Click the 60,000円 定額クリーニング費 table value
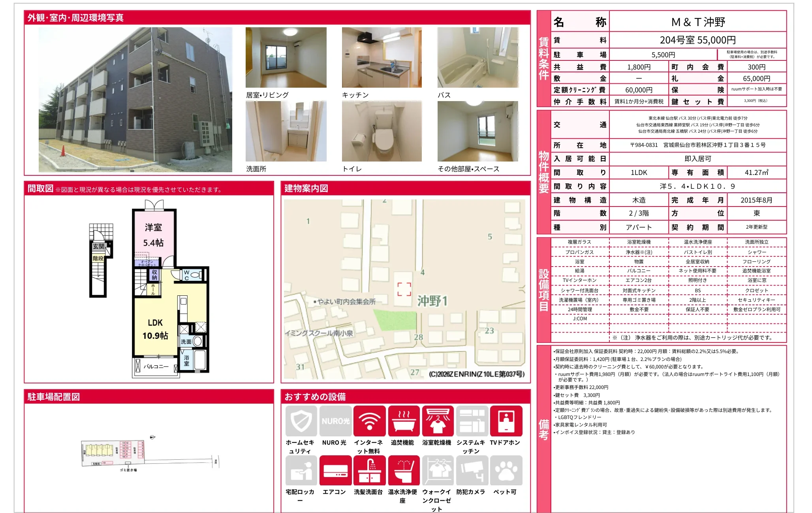Screen dimensions: 812x513 [x=639, y=90]
